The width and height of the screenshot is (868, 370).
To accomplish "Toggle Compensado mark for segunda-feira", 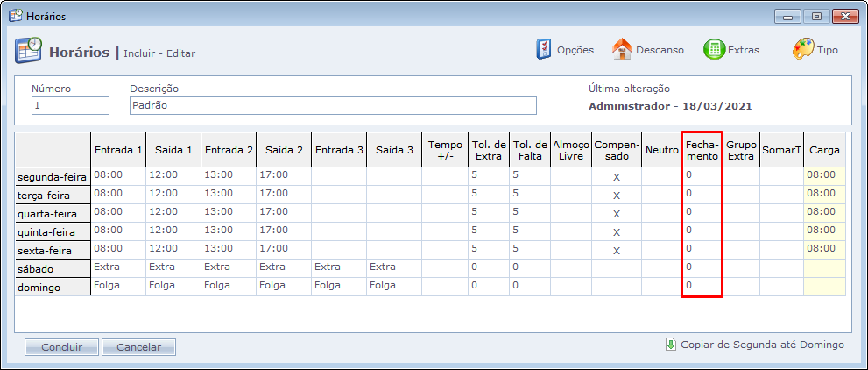I will pyautogui.click(x=617, y=176).
